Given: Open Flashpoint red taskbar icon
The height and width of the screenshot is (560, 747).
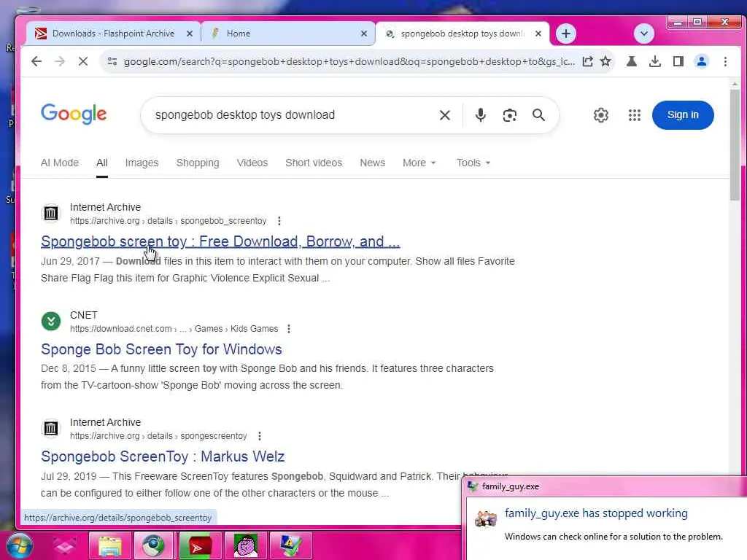Looking at the screenshot, I should click(200, 545).
